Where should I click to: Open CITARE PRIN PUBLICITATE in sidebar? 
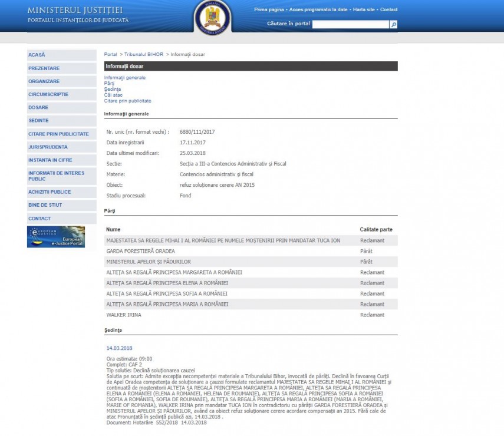pyautogui.click(x=61, y=134)
